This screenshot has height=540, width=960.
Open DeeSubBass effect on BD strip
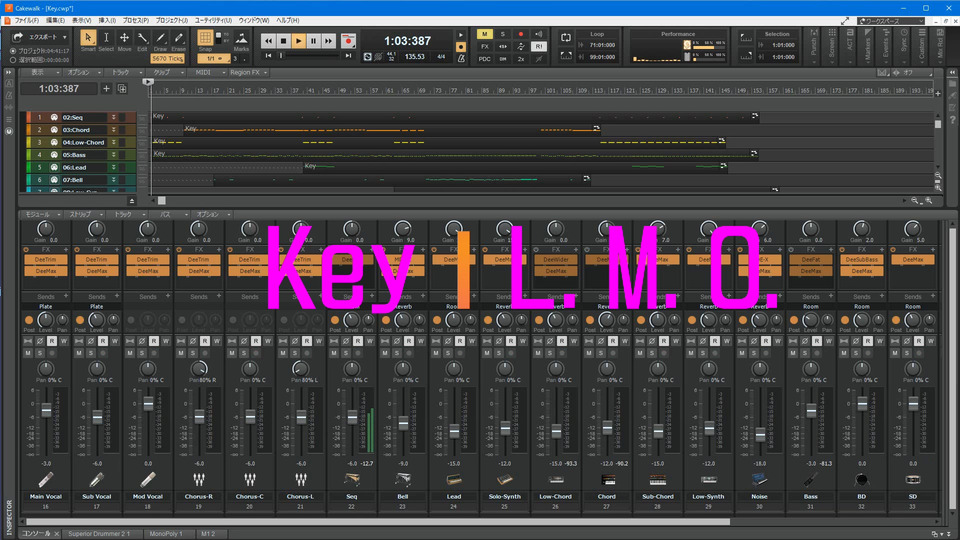[x=861, y=260]
